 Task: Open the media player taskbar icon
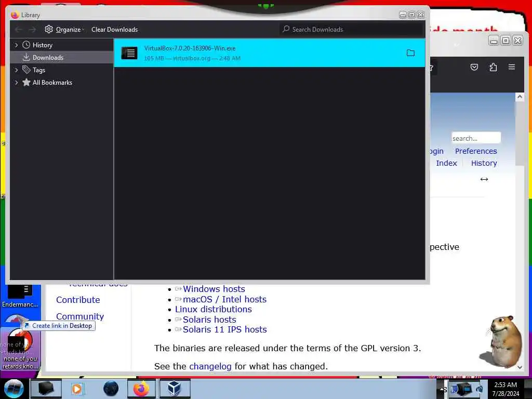[77, 389]
